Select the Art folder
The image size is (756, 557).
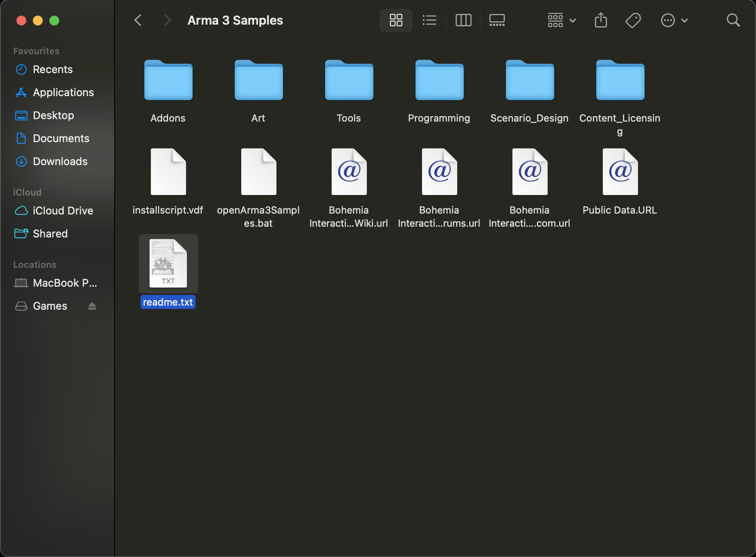258,81
